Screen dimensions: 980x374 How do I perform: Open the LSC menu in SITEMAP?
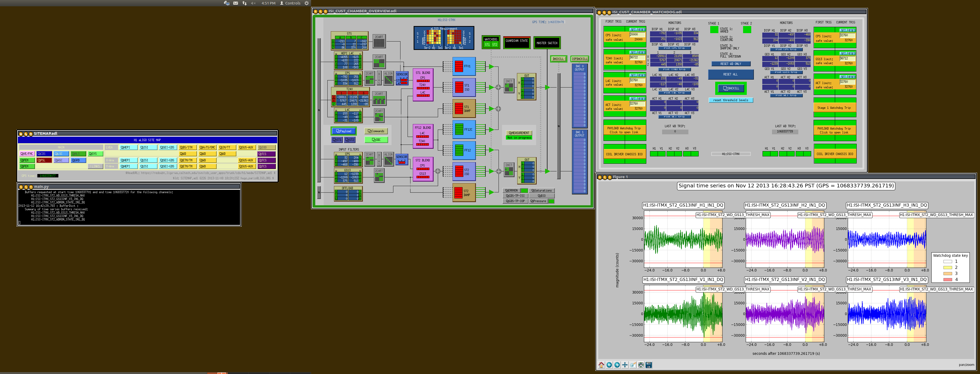[61, 154]
